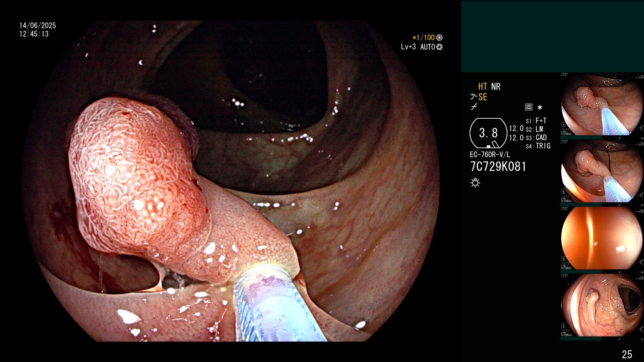Click the settings sliders icon next to asterisk
Image resolution: width=644 pixels, height=362 pixels.
point(529,107)
